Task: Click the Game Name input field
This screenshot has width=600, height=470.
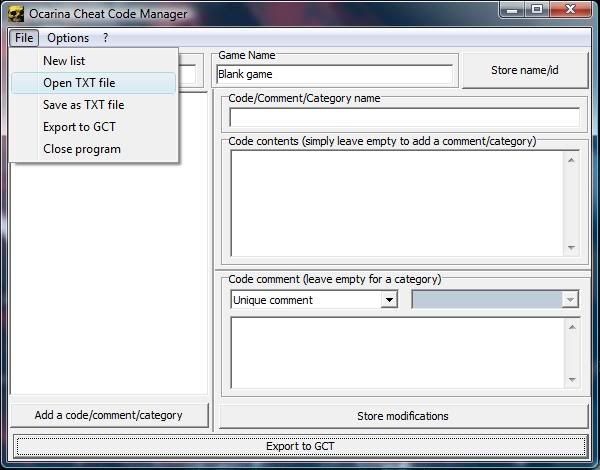Action: [334, 74]
